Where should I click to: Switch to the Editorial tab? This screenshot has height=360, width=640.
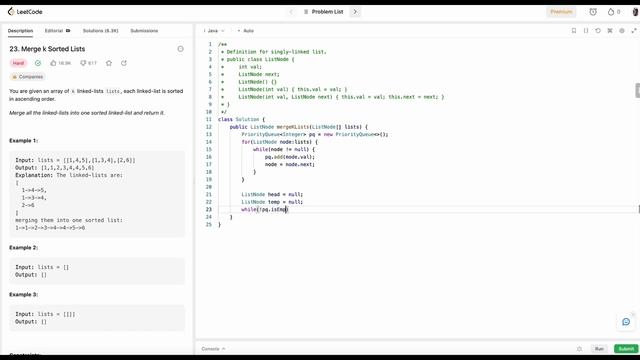click(57, 31)
